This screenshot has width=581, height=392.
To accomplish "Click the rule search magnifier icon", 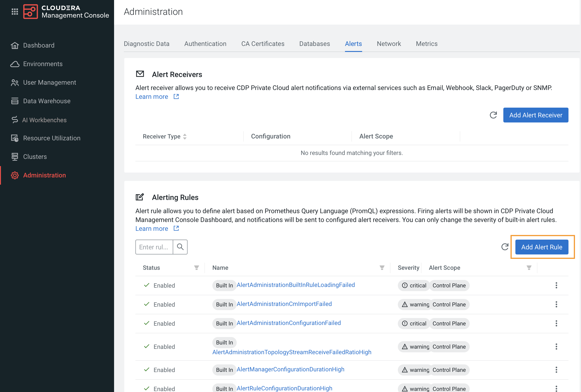I will 180,247.
